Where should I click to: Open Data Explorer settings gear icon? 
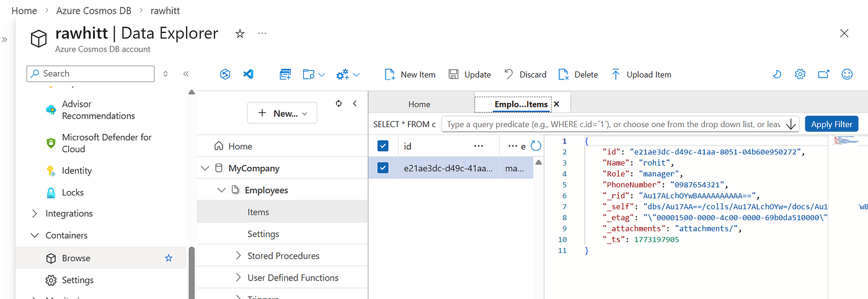pos(800,74)
